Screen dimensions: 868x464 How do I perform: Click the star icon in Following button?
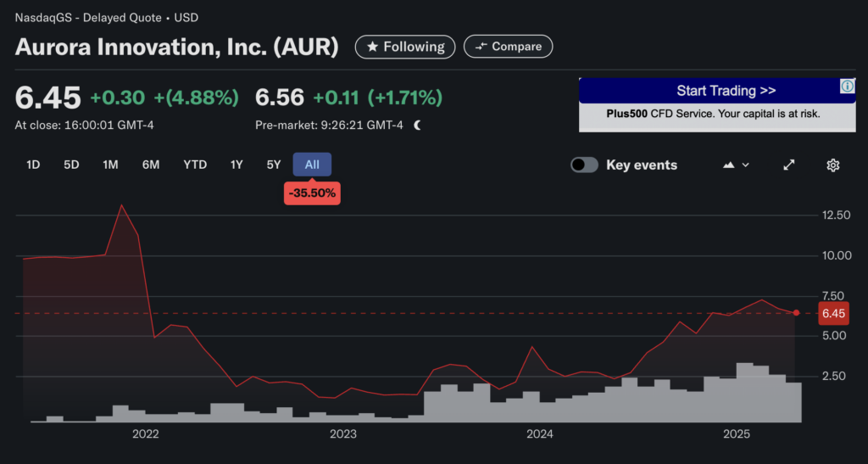coord(372,47)
